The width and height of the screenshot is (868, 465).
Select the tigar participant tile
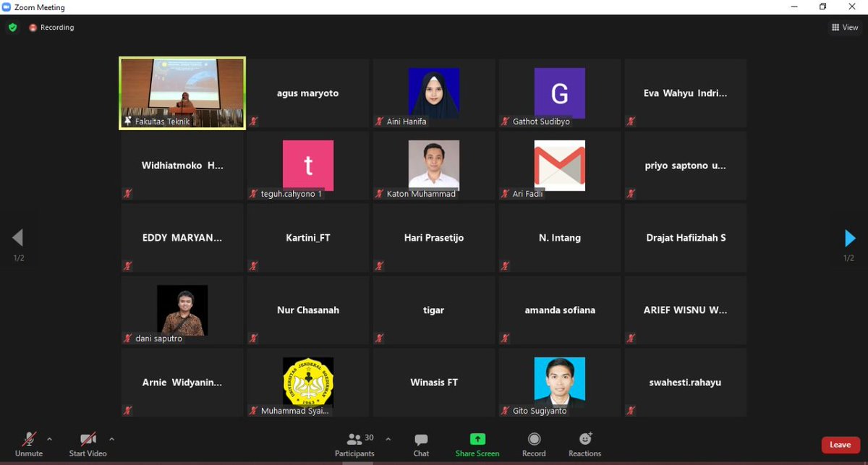click(x=434, y=310)
